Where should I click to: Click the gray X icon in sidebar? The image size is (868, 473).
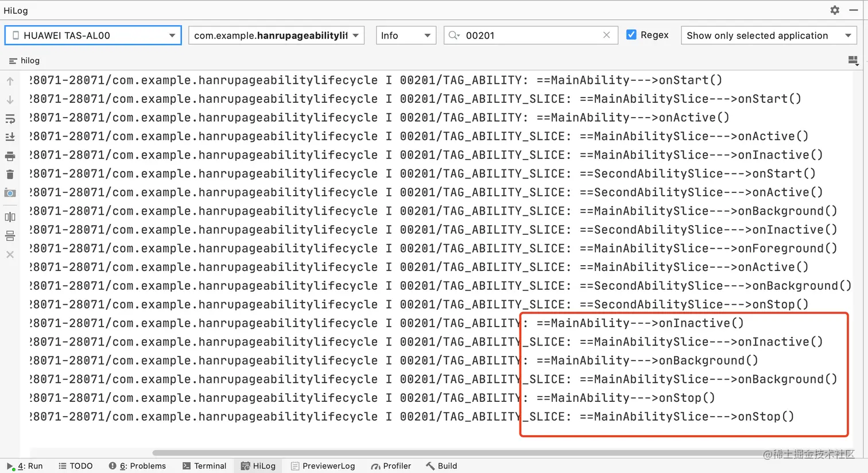click(10, 254)
